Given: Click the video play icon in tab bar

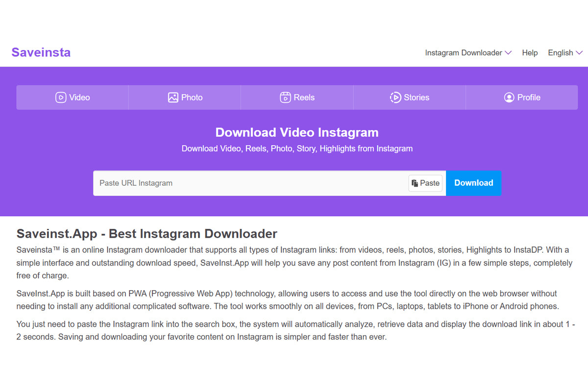Looking at the screenshot, I should tap(61, 98).
